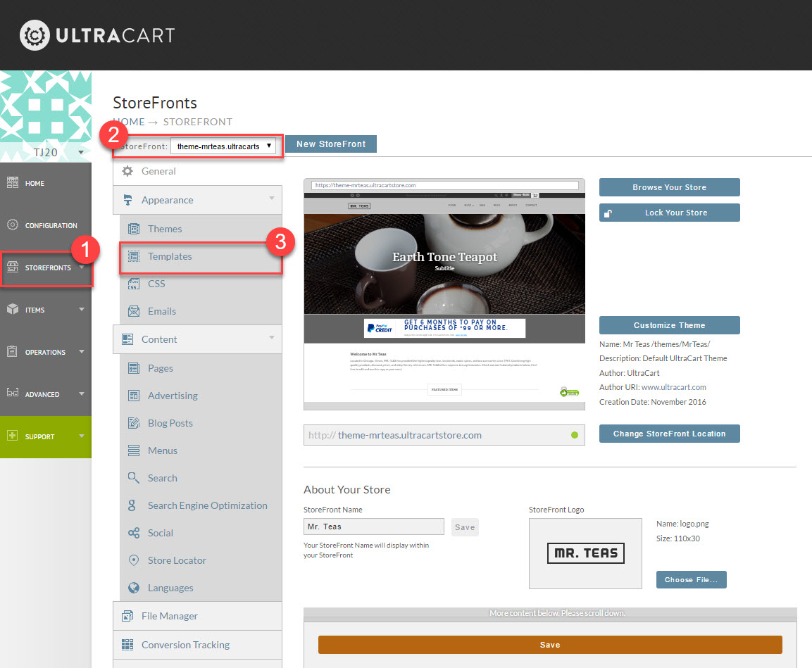Click Browse Your Store button
Image resolution: width=812 pixels, height=668 pixels.
pos(669,187)
